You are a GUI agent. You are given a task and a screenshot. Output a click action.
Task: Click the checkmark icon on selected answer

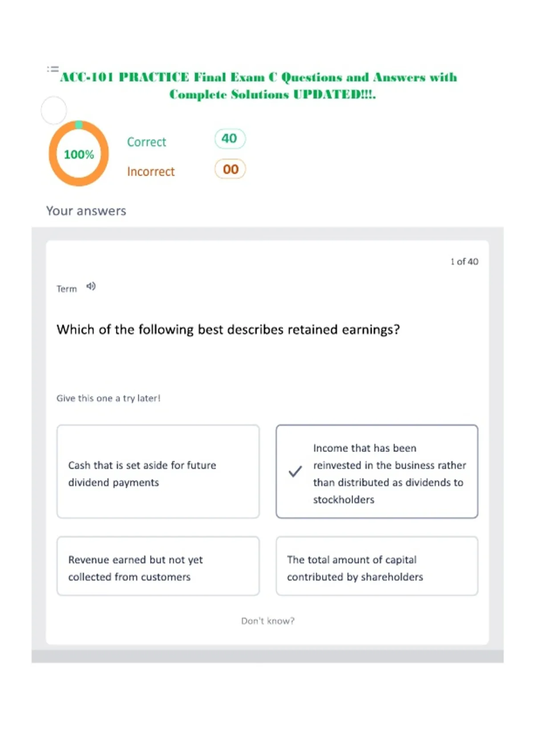point(295,471)
